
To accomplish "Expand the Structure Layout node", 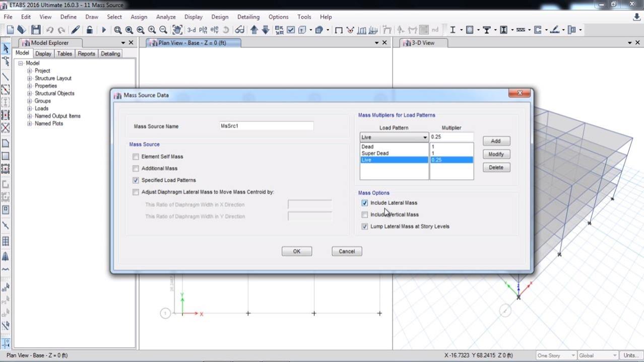I will [x=29, y=79].
